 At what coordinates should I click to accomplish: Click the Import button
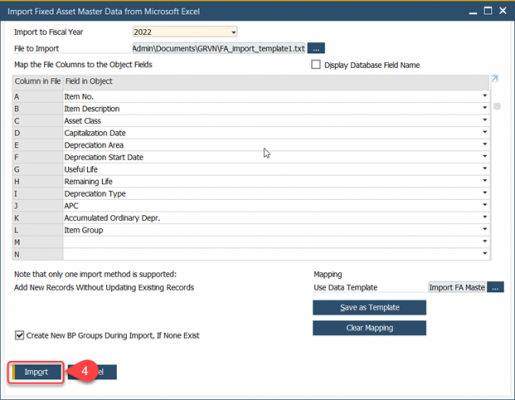coord(36,372)
